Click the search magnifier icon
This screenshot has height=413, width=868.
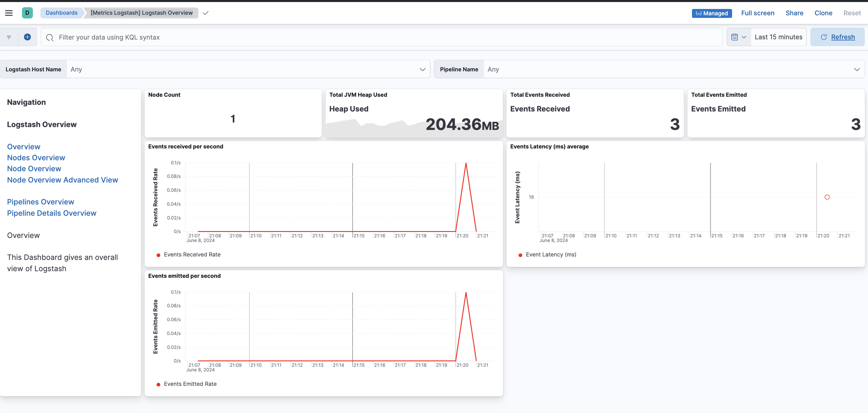pyautogui.click(x=50, y=38)
